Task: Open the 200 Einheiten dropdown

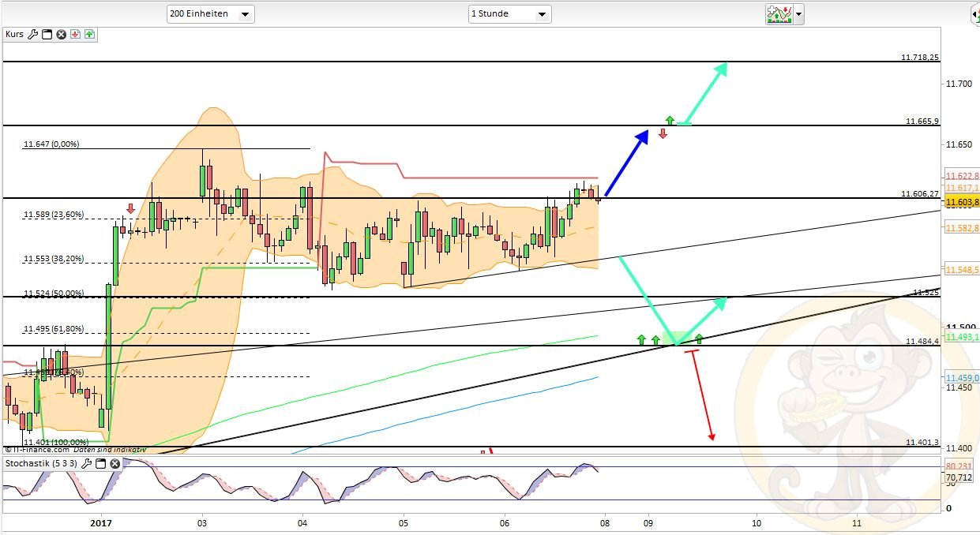Action: point(210,14)
